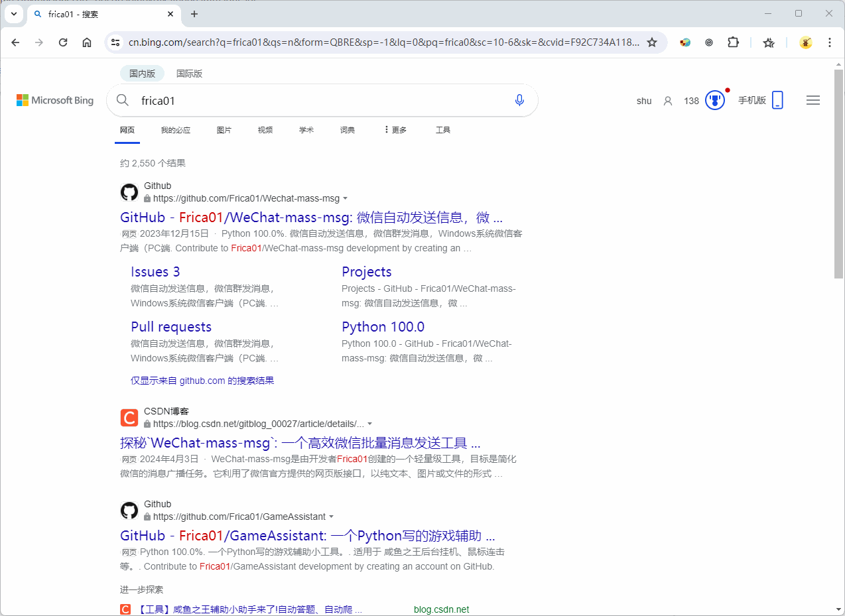Click the 138 rewards points
The image size is (845, 616).
click(691, 101)
